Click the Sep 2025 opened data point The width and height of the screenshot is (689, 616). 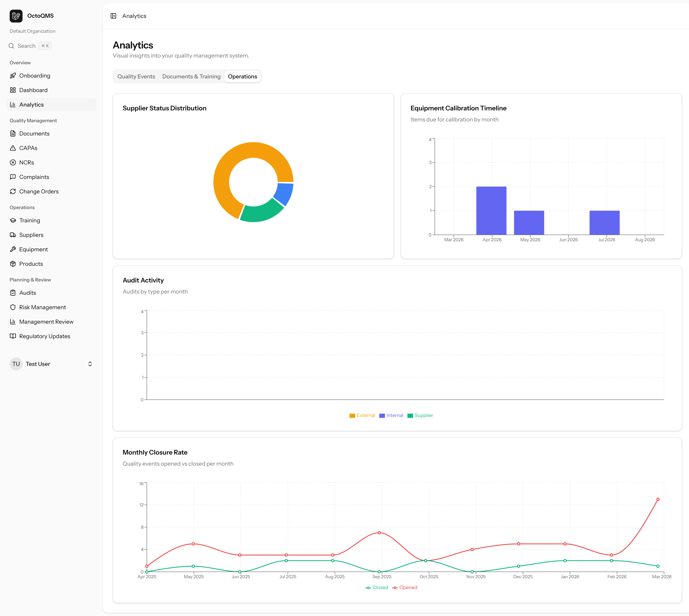pyautogui.click(x=379, y=533)
